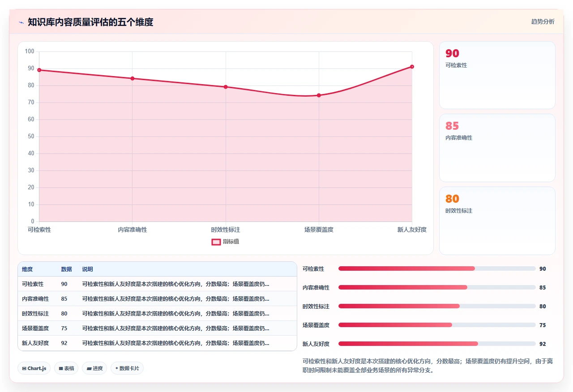Click the 场景覆盖度 x-axis label under the chart
This screenshot has width=573, height=392.
(x=319, y=230)
